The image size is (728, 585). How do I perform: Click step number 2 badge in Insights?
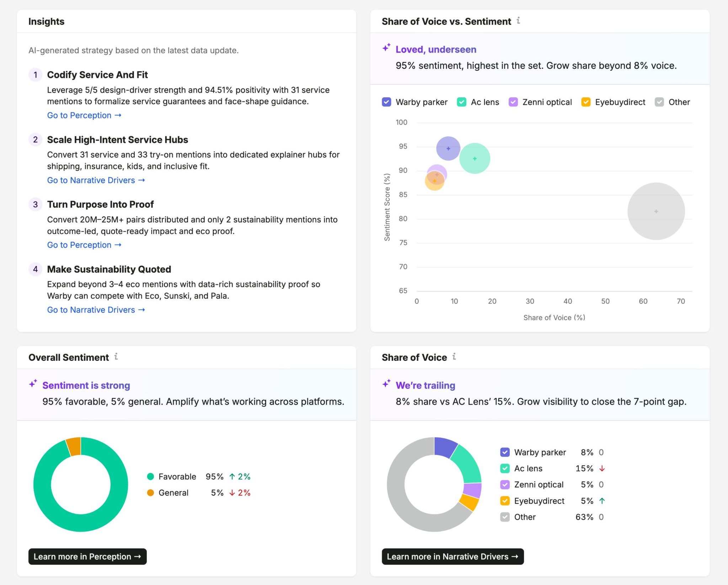click(x=35, y=140)
